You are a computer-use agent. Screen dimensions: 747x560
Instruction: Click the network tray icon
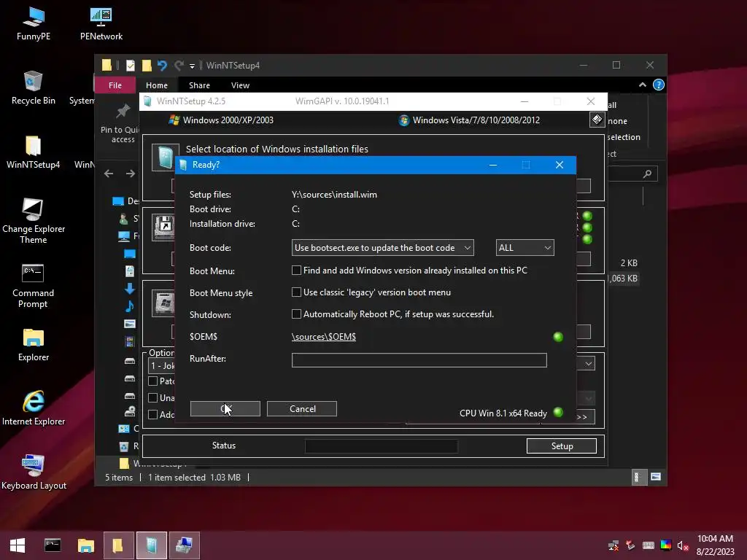click(x=614, y=545)
